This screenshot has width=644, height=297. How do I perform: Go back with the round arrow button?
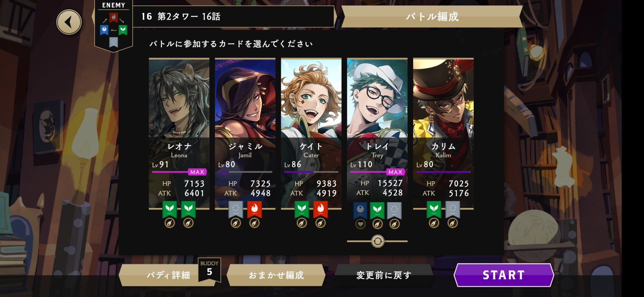69,22
